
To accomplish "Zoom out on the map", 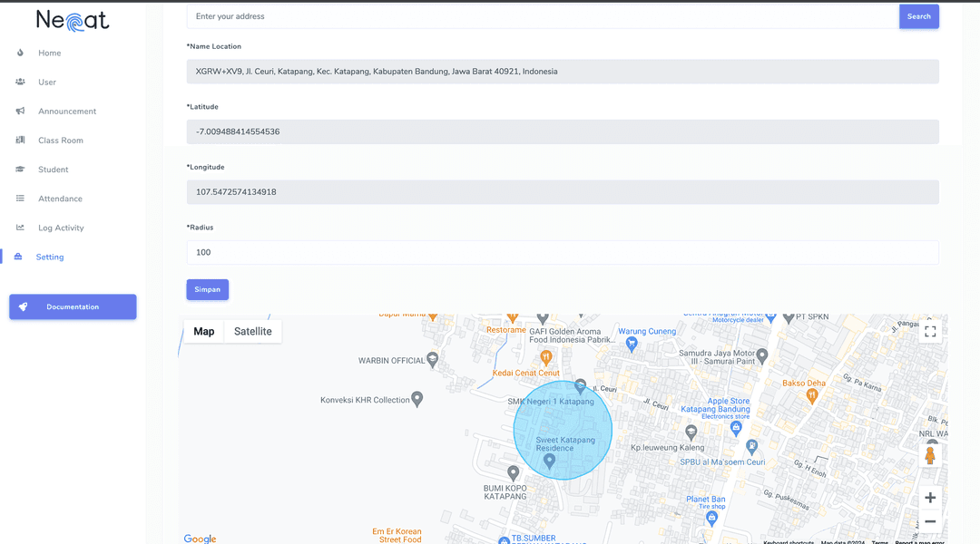I will click(929, 522).
